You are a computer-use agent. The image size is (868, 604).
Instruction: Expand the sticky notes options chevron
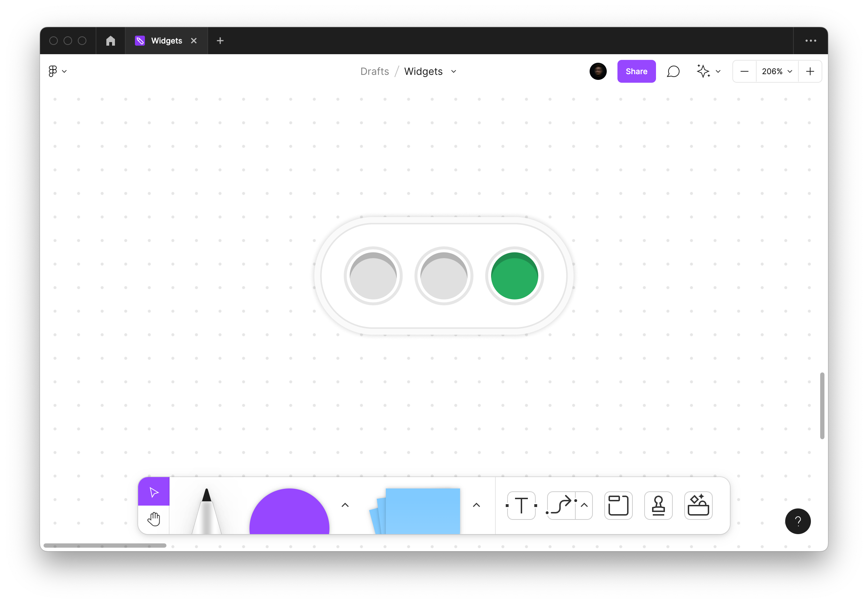click(476, 505)
